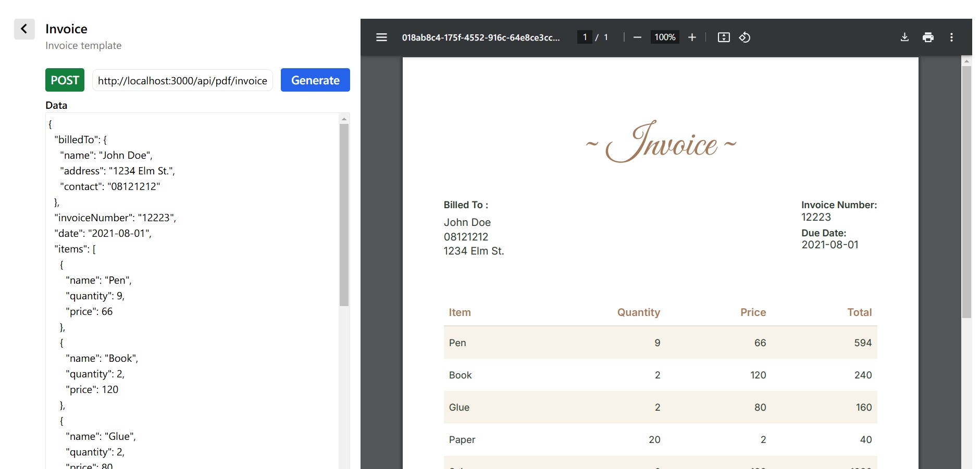This screenshot has height=469, width=980.
Task: Click the Data editor scrollbar thumb
Action: (x=344, y=213)
